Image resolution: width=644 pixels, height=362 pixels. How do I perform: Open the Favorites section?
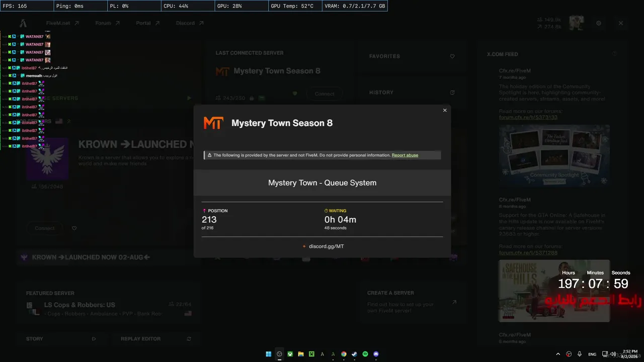click(x=412, y=56)
